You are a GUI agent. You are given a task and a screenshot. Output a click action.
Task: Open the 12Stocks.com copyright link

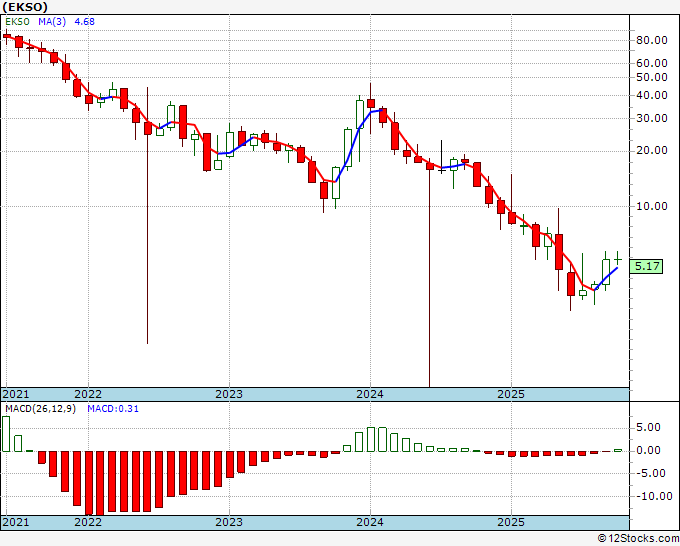638,539
